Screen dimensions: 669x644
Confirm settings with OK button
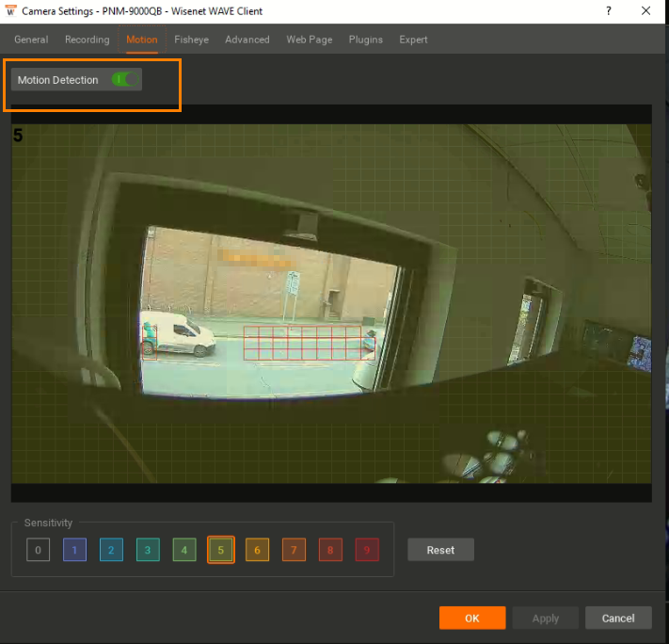click(x=472, y=618)
